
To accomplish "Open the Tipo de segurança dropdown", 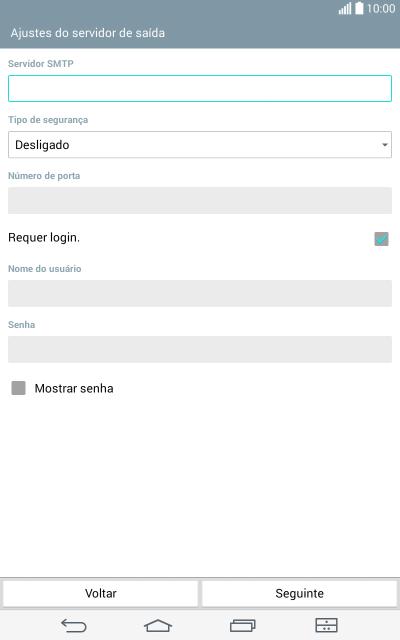I will tap(200, 144).
